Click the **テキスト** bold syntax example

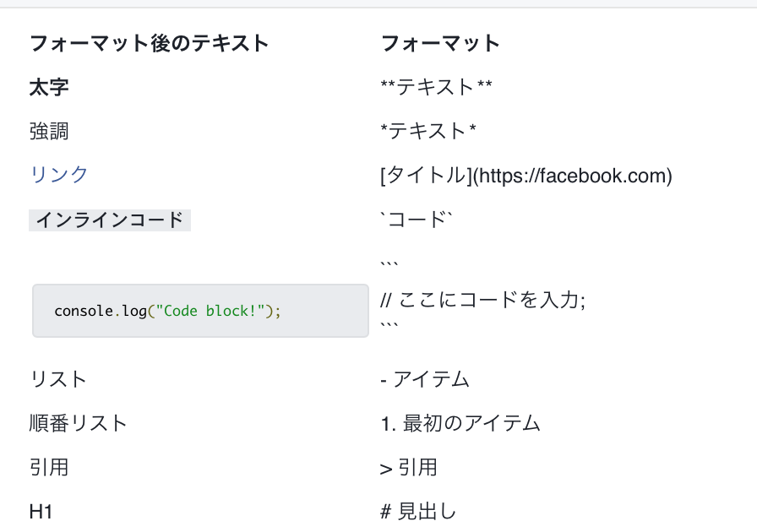pyautogui.click(x=437, y=87)
